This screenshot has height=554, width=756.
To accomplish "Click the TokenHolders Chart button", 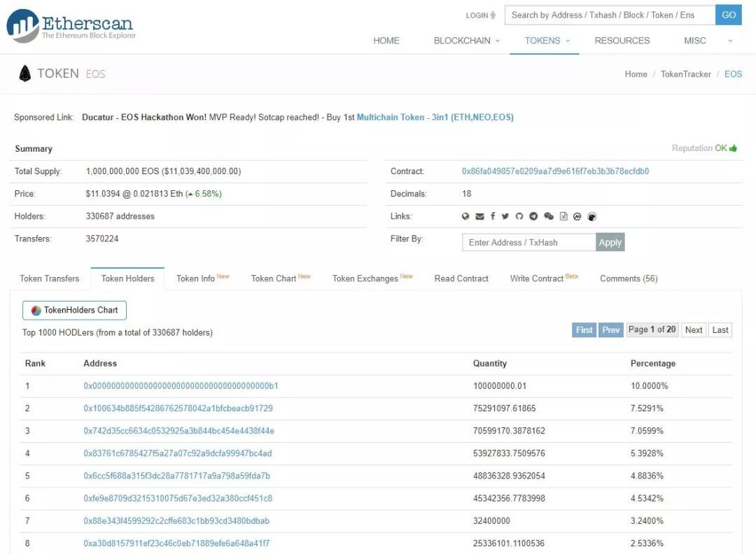I will (74, 311).
